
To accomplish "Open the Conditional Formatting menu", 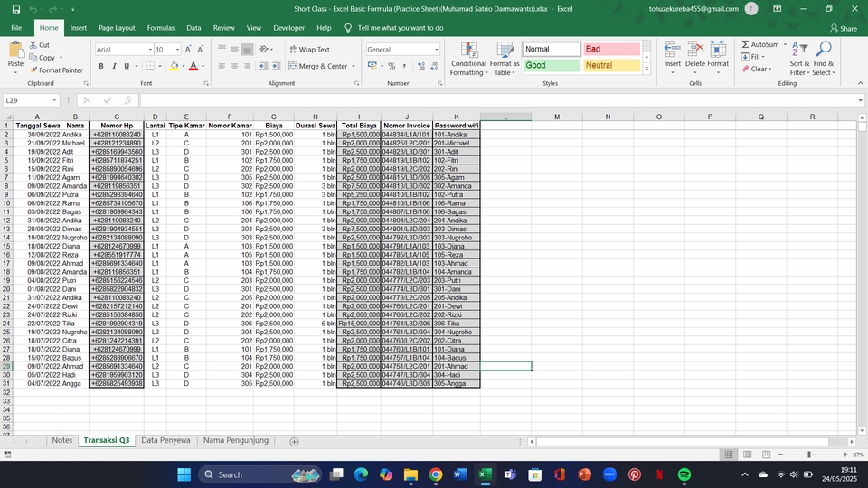I will pyautogui.click(x=468, y=59).
